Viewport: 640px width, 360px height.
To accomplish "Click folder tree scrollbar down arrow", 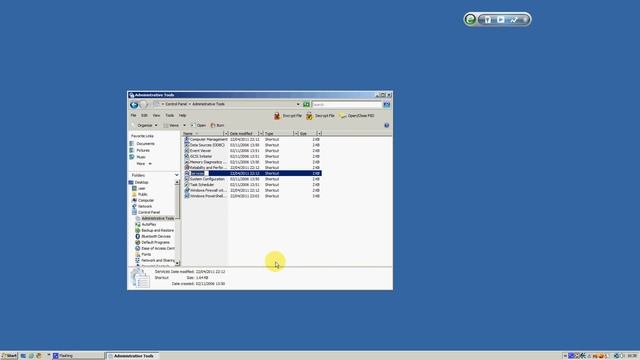I will 177,263.
